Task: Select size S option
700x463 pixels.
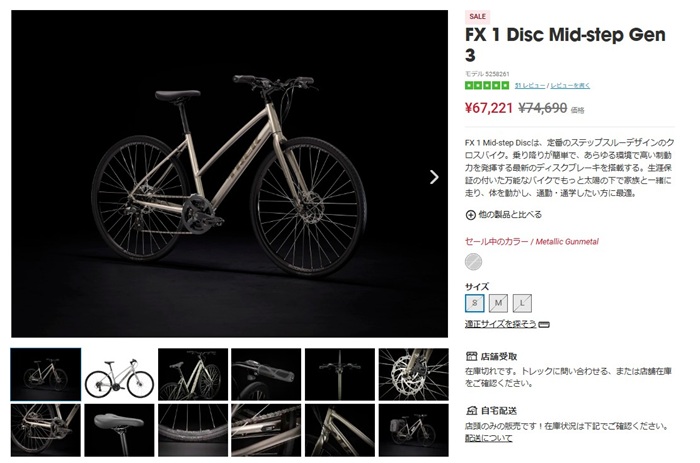Action: point(475,303)
